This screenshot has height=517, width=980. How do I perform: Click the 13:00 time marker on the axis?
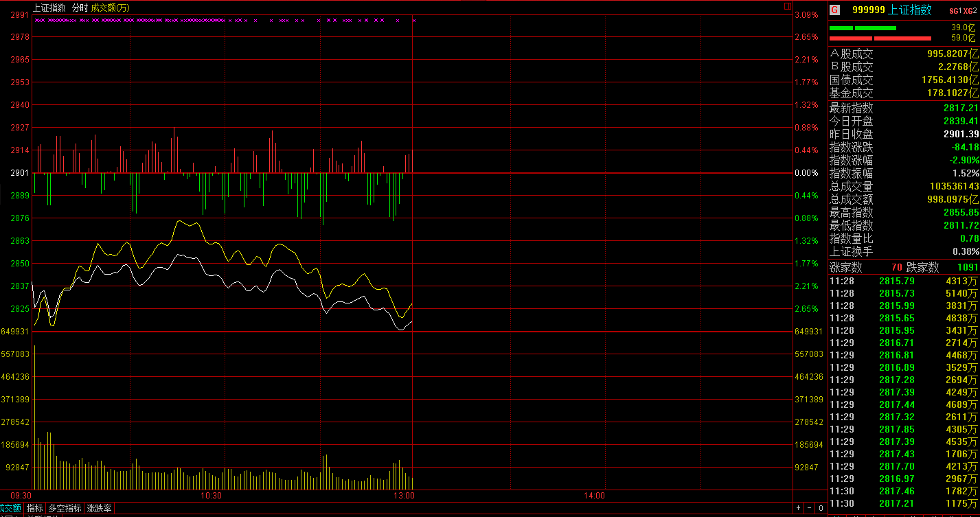(x=404, y=496)
